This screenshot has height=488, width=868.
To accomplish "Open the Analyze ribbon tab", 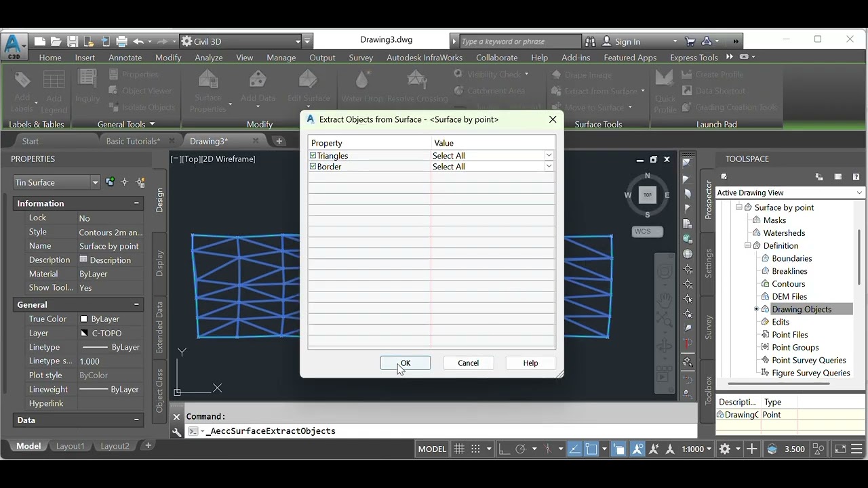I will click(209, 58).
